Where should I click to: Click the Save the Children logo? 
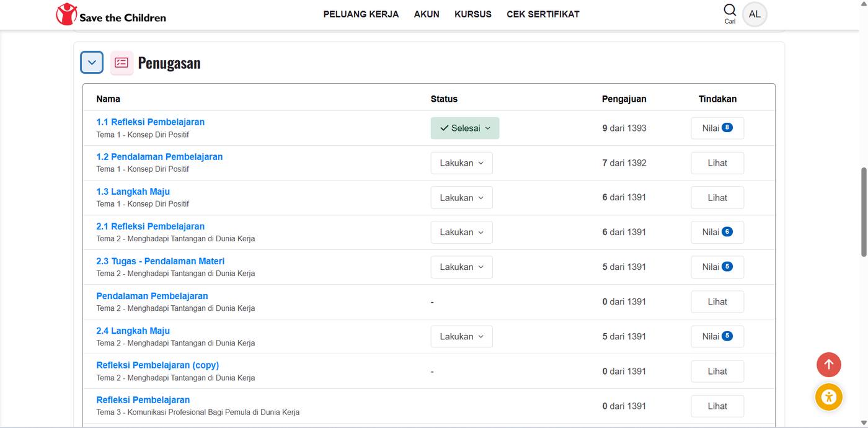pos(111,14)
